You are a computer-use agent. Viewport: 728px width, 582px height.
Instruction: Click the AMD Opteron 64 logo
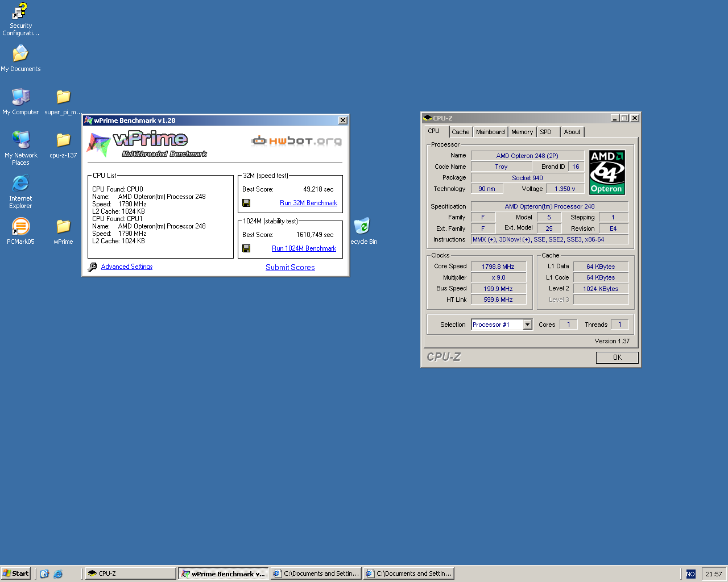point(607,172)
